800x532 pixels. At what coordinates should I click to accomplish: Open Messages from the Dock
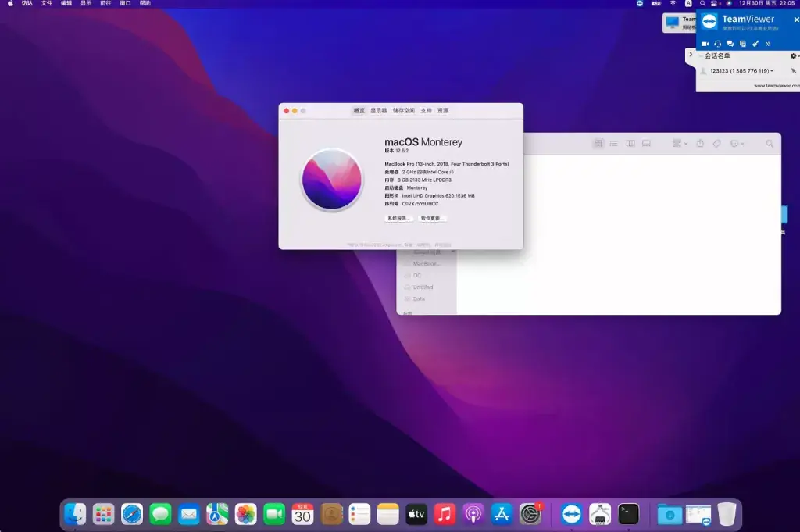click(x=160, y=514)
